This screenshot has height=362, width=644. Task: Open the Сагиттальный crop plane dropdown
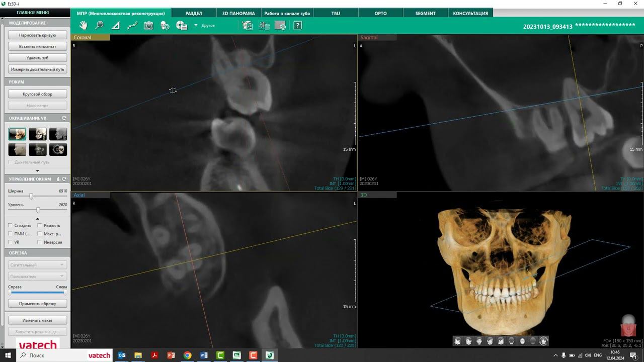click(x=38, y=265)
